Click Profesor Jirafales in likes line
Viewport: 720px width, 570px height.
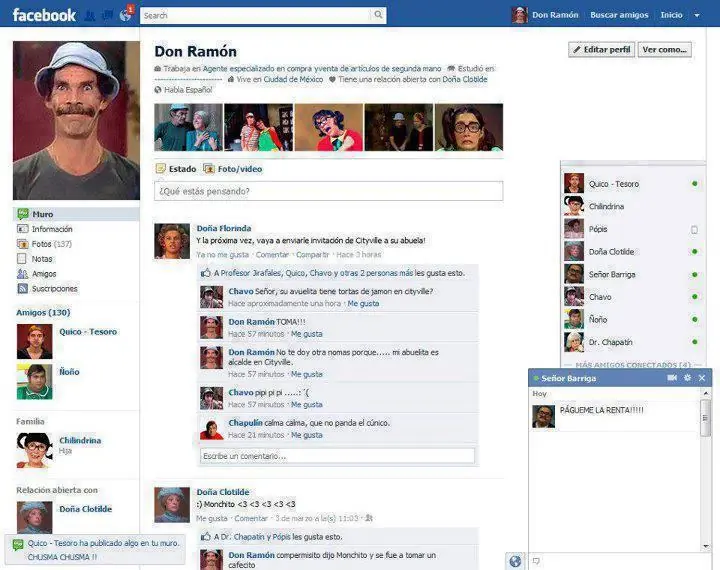(252, 273)
